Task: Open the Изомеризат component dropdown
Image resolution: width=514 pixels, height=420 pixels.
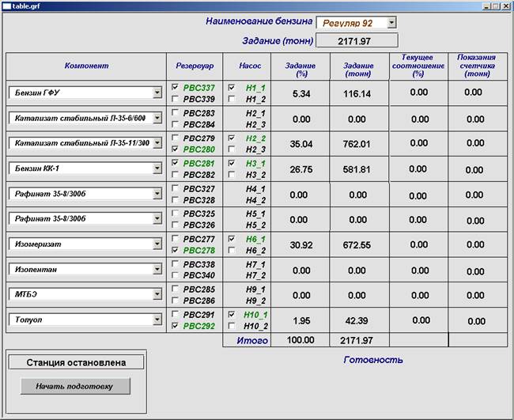Action: click(x=157, y=244)
